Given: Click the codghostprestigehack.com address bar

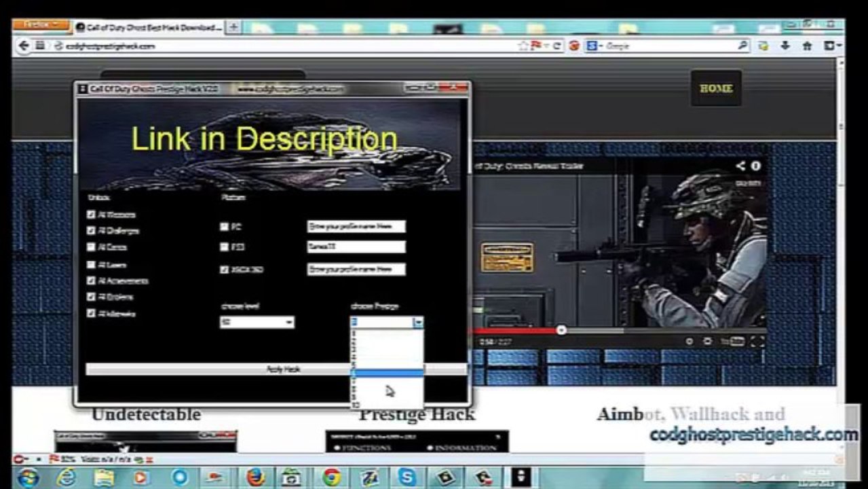Looking at the screenshot, I should click(285, 46).
